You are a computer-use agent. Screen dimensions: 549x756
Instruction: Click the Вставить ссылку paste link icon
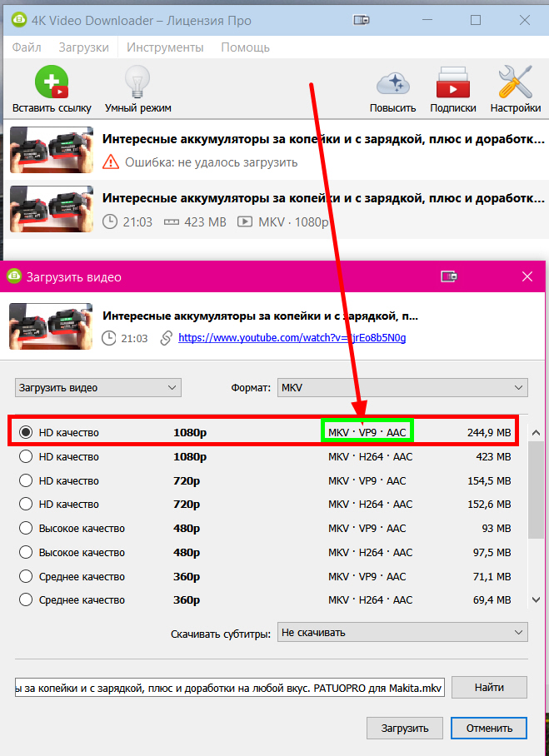click(x=52, y=82)
